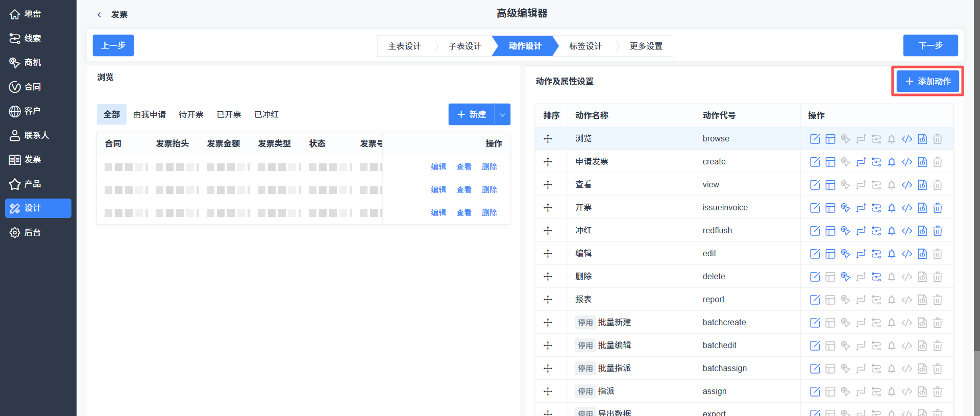Expand the dropdown arrow beside 新建 button
This screenshot has height=416, width=980.
point(502,114)
